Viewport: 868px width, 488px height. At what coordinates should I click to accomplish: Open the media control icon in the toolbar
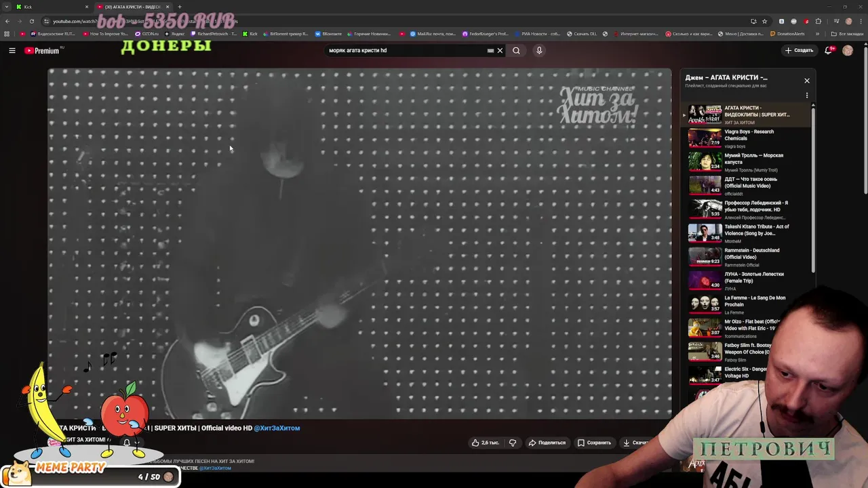pos(836,21)
